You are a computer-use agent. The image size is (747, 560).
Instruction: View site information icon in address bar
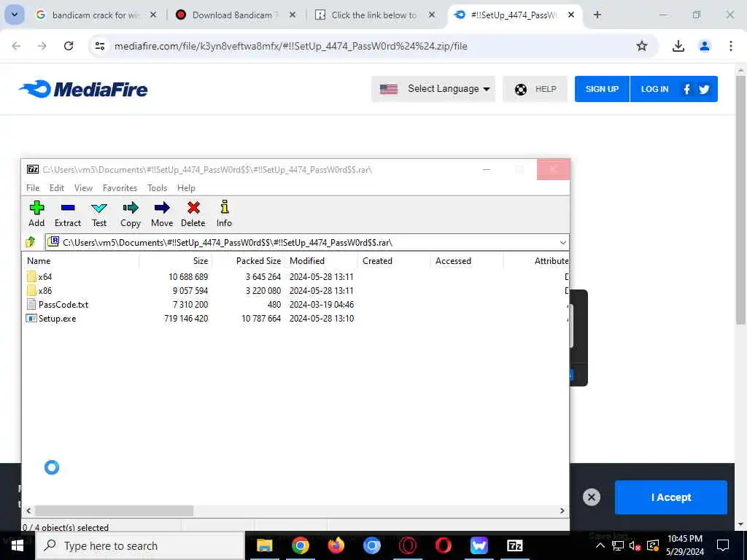point(99,46)
